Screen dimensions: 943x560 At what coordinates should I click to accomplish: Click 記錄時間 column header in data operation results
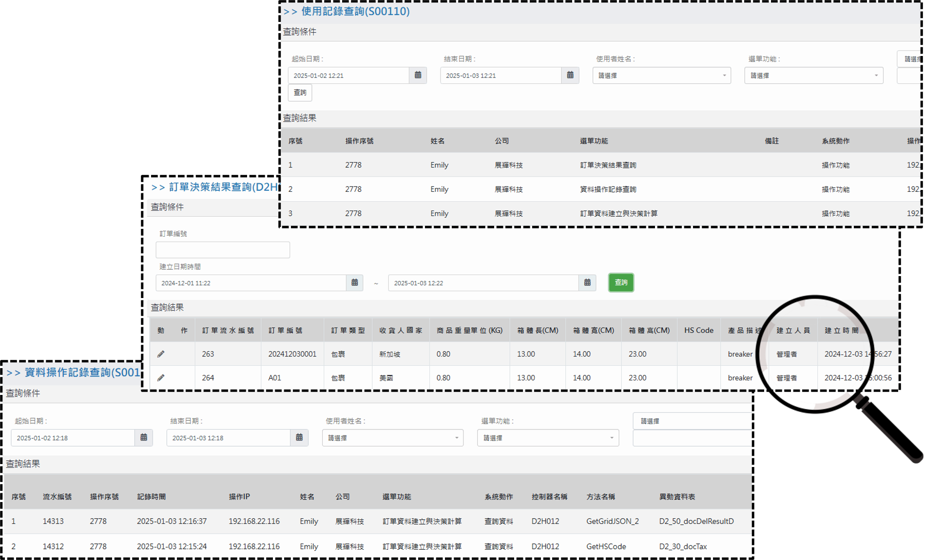(151, 497)
